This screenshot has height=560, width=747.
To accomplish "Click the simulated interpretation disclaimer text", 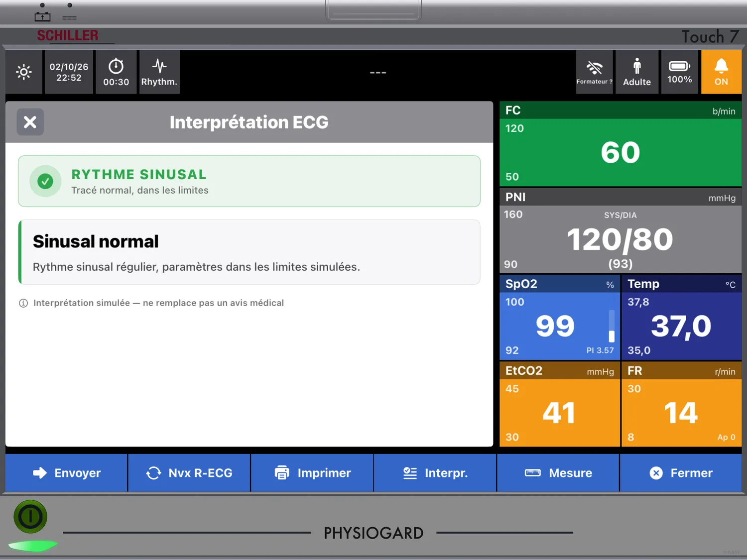I will [x=158, y=303].
